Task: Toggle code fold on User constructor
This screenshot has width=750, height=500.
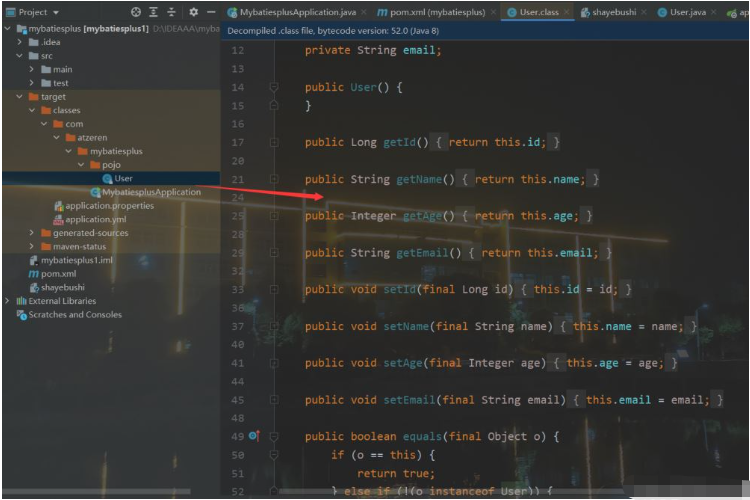Action: click(274, 88)
